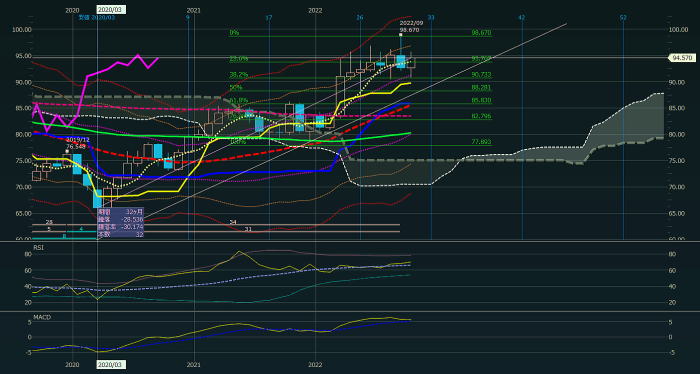This screenshot has height=374, width=700.
Task: Click the RSI panel title
Action: 38,246
